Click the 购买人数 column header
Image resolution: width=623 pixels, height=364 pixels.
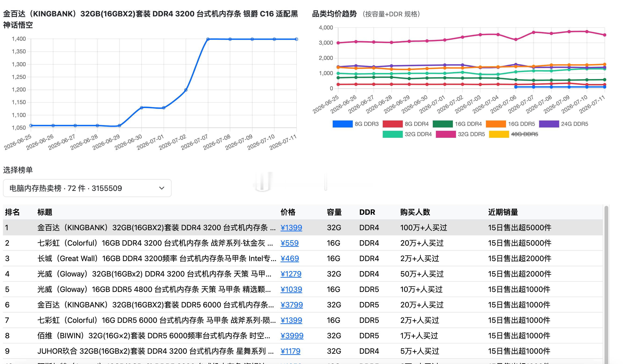(415, 212)
